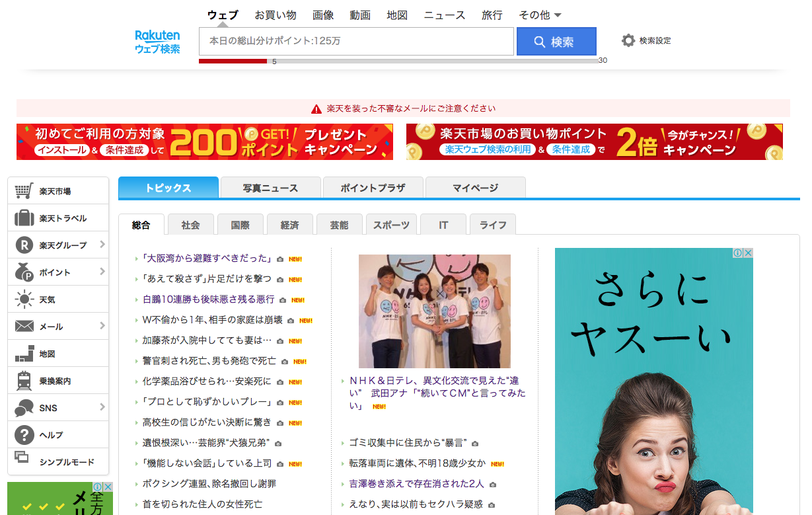The height and width of the screenshot is (515, 812).
Task: Expand the ポイント submenu arrow
Action: coord(102,272)
